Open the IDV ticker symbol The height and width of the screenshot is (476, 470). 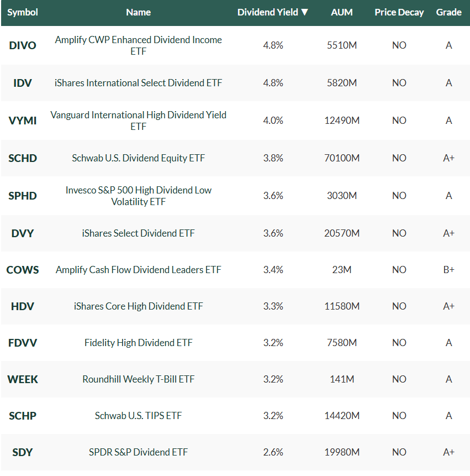tap(23, 83)
